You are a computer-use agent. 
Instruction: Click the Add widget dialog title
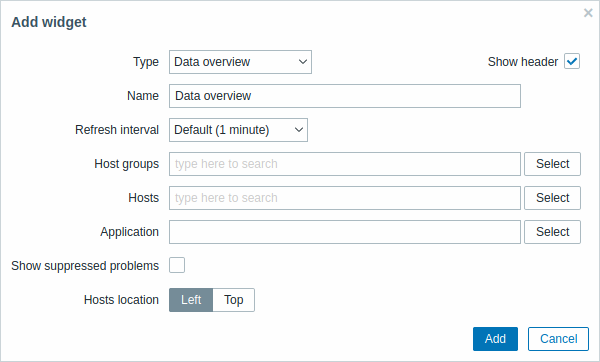point(49,22)
